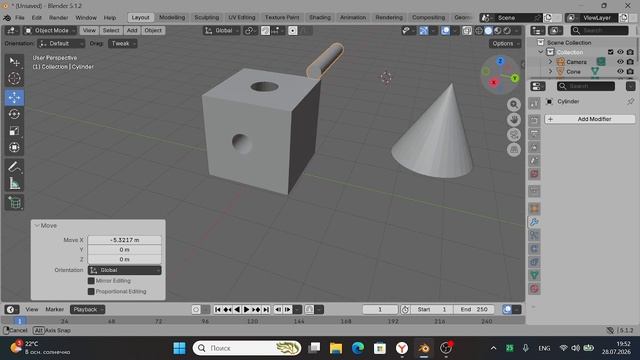Screen dimensions: 640x360
Task: Switch to solid viewport shading
Action: tap(488, 31)
